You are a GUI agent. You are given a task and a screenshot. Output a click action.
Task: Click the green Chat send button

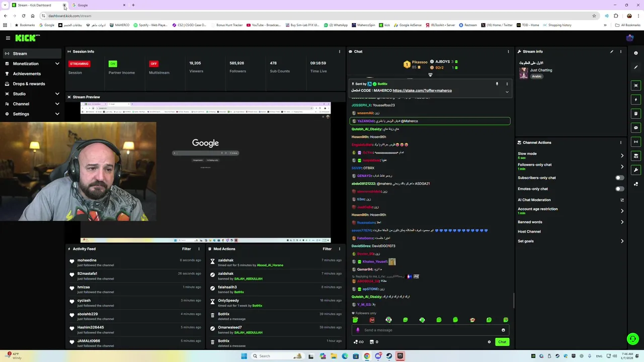click(x=502, y=342)
